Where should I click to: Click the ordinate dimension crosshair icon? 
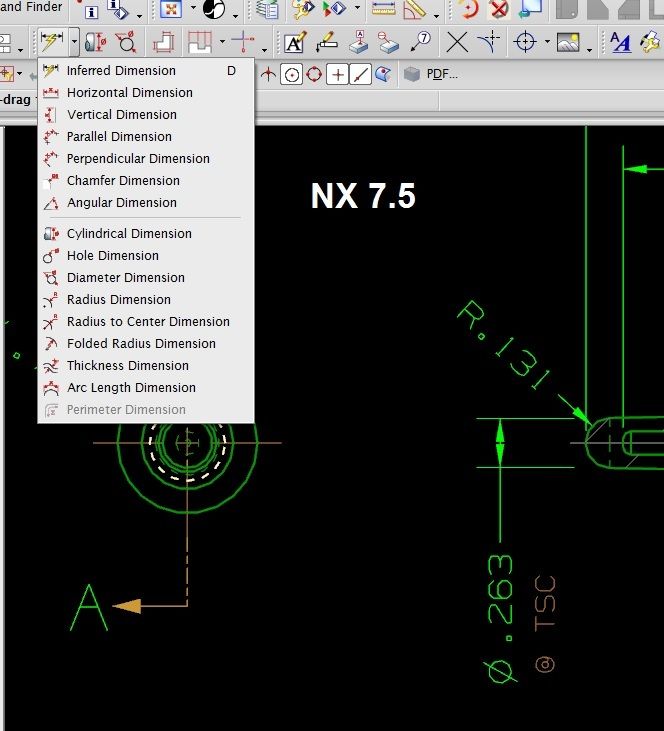click(x=243, y=41)
